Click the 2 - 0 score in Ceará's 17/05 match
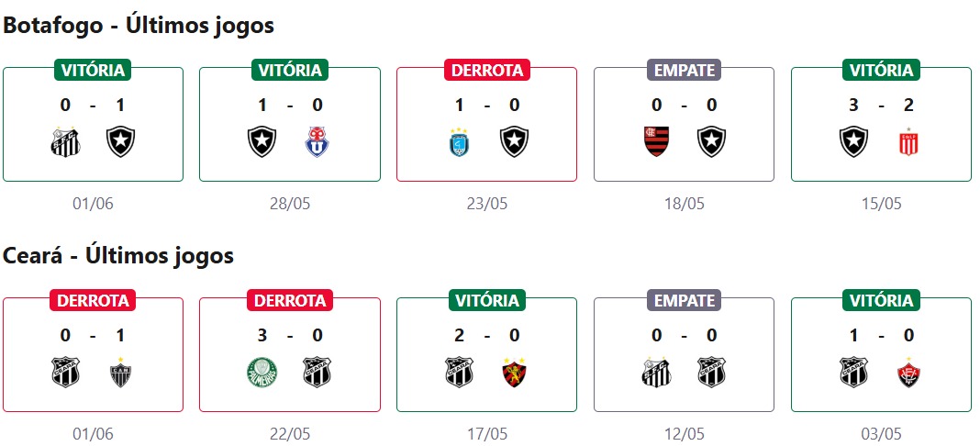This screenshot has width=980, height=446. [486, 335]
